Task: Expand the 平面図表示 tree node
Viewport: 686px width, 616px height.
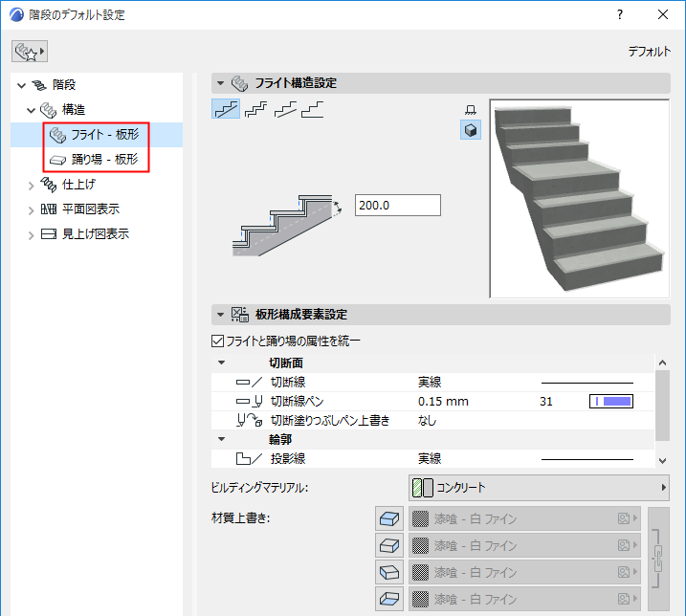Action: pyautogui.click(x=31, y=210)
